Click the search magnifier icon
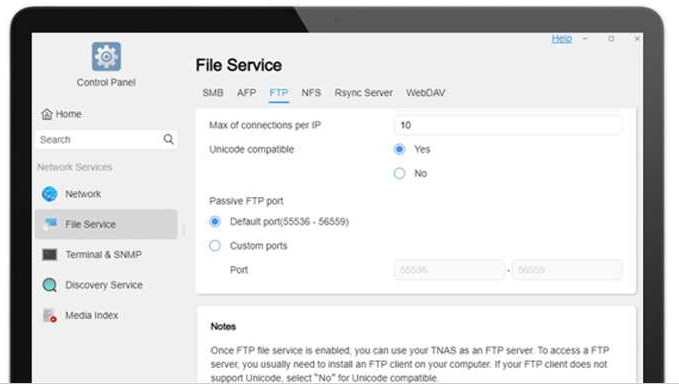This screenshot has width=679, height=384. [x=168, y=139]
